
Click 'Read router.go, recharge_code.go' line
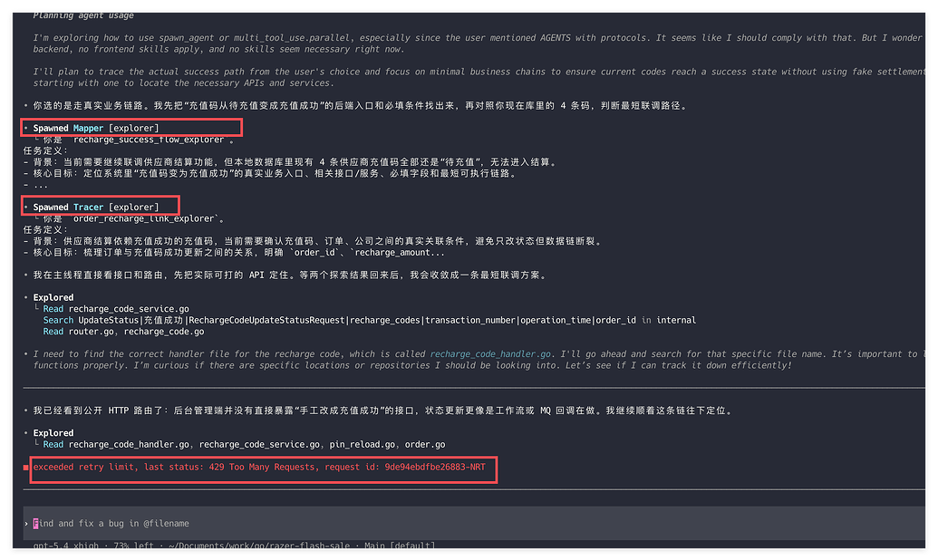point(123,332)
